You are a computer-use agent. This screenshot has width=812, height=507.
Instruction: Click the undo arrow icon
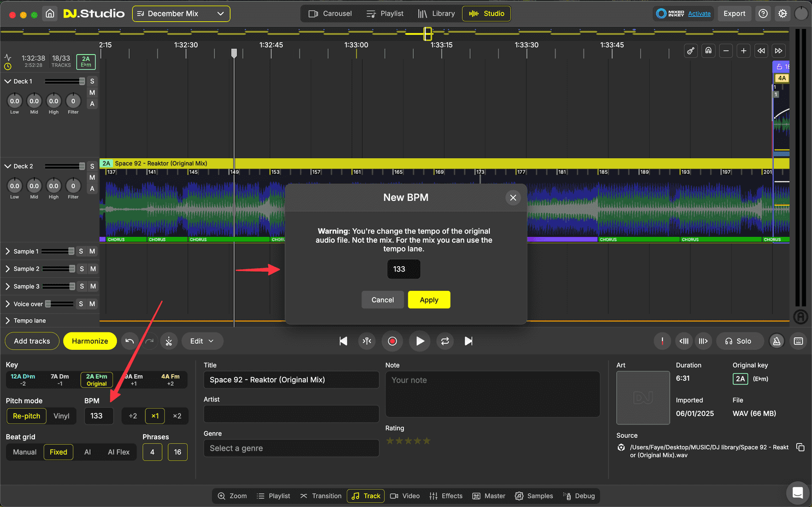(129, 341)
